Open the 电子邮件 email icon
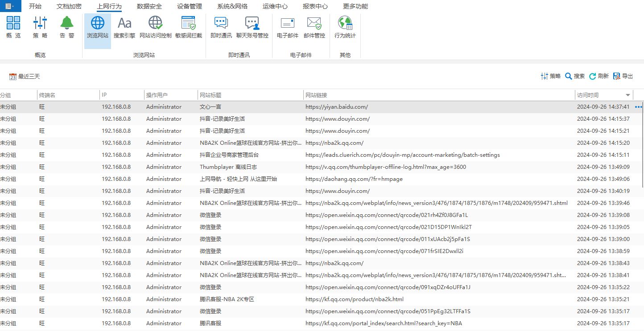The height and width of the screenshot is (331, 644). [x=288, y=27]
